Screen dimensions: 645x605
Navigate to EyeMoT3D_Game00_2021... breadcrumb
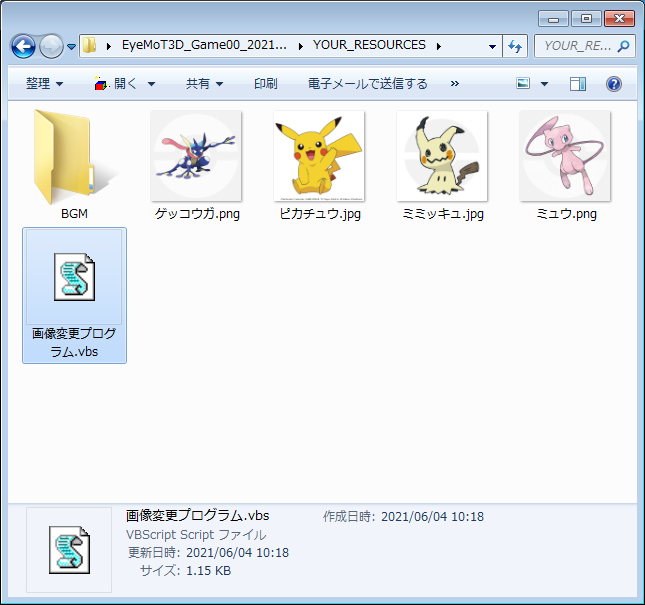tap(204, 45)
